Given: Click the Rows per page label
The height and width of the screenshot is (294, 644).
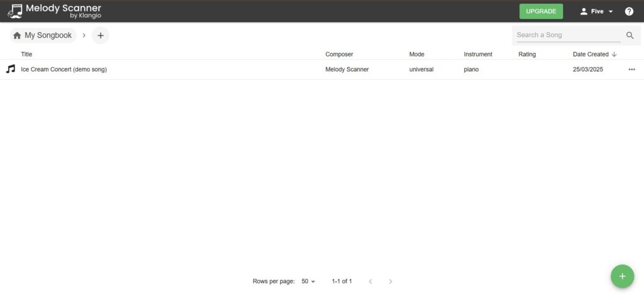Looking at the screenshot, I should point(274,281).
